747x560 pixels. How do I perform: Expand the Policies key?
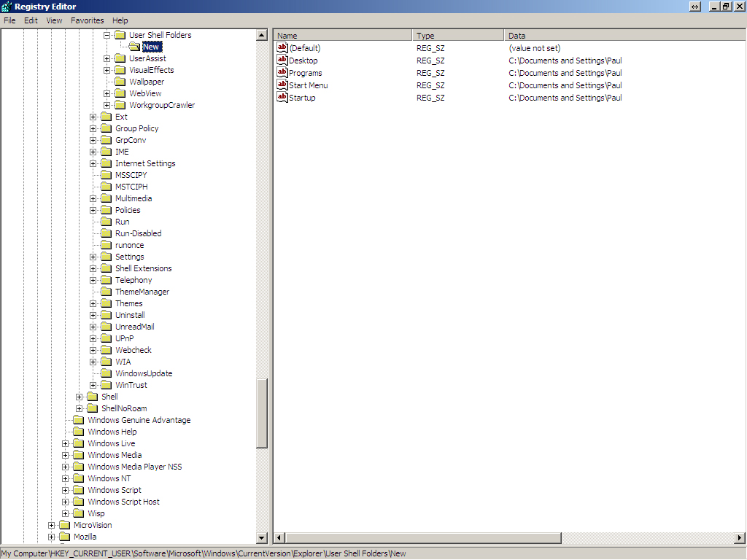tap(93, 210)
